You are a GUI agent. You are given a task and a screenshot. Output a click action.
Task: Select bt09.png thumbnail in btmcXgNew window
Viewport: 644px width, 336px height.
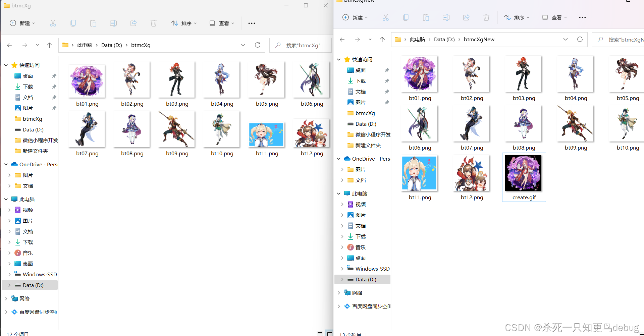pyautogui.click(x=576, y=123)
